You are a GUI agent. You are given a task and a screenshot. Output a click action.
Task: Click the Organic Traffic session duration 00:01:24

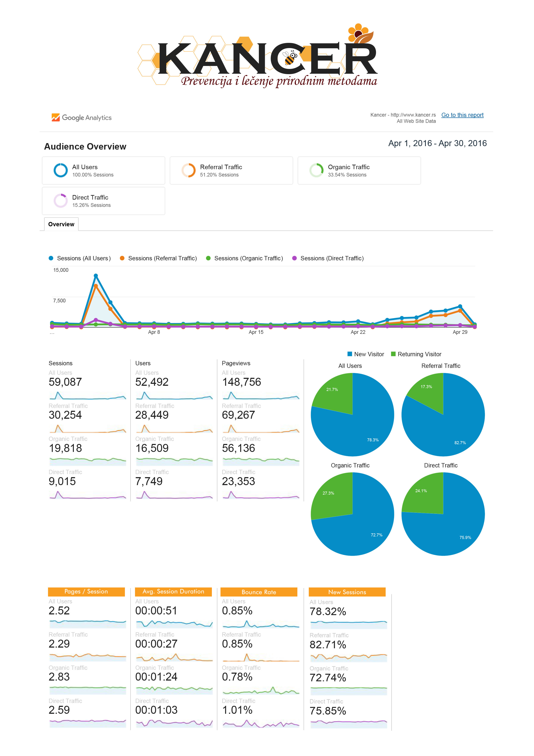[156, 677]
